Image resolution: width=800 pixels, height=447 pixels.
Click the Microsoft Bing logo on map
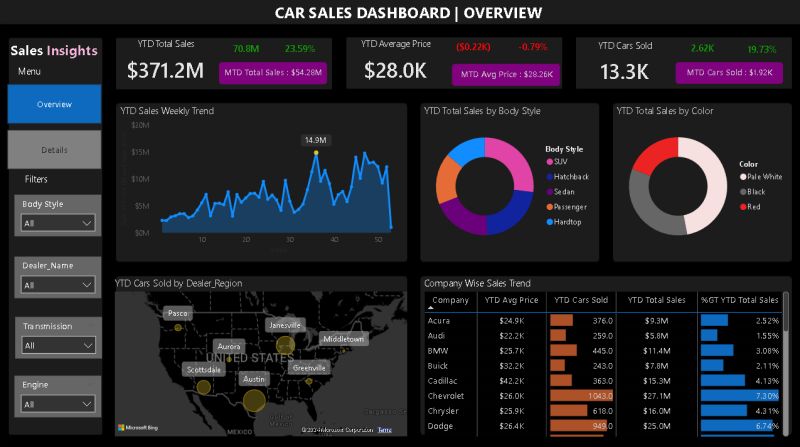click(x=138, y=427)
